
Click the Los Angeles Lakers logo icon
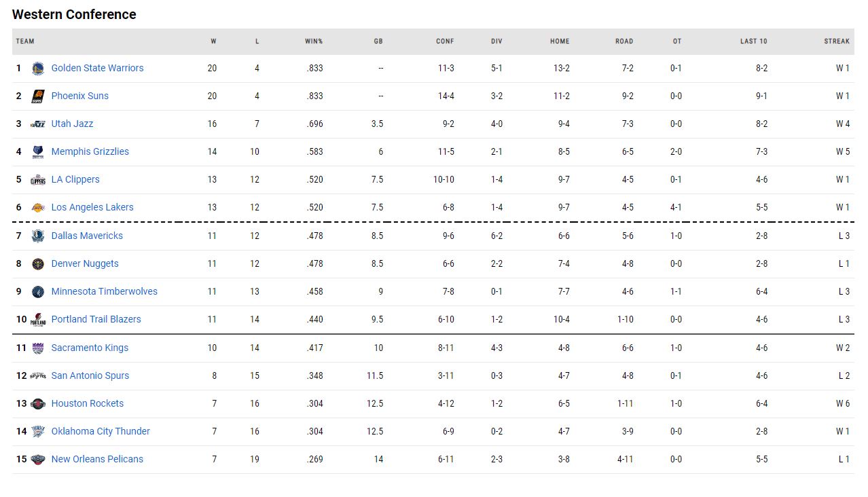[x=38, y=207]
